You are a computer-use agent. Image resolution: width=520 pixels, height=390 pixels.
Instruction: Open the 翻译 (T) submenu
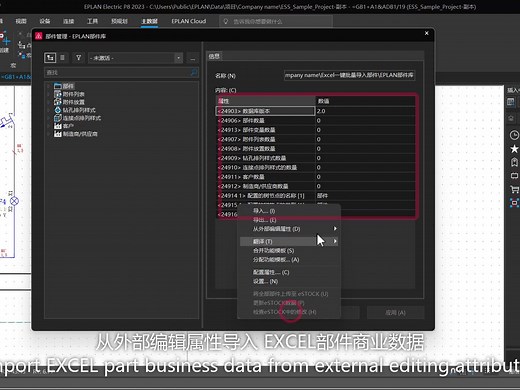point(289,241)
